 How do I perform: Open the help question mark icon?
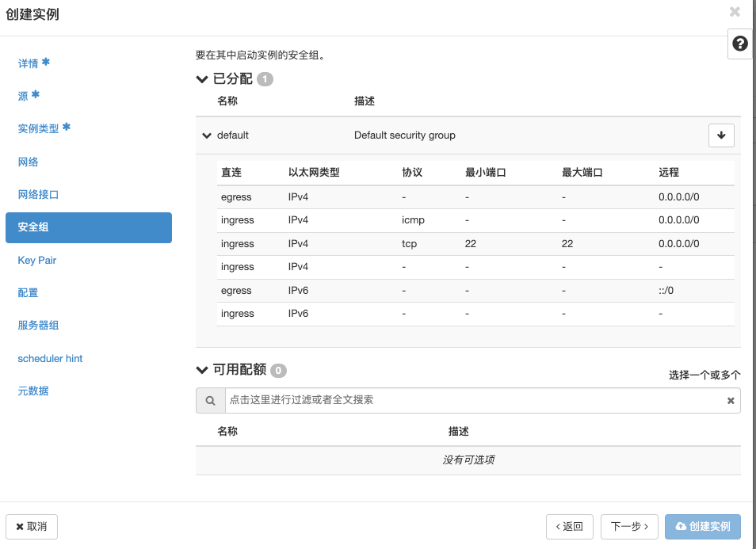coord(739,44)
